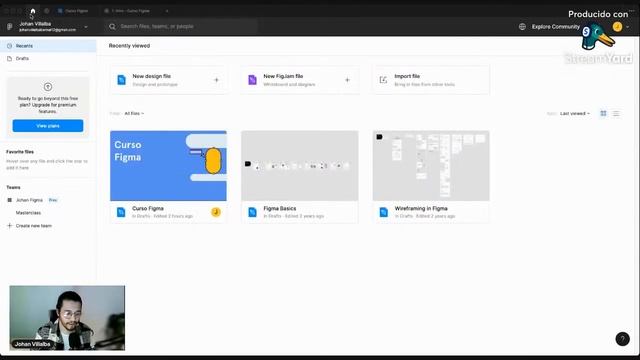Viewport: 640px width, 360px height.
Task: Open the Johan Figma team
Action: click(x=29, y=200)
